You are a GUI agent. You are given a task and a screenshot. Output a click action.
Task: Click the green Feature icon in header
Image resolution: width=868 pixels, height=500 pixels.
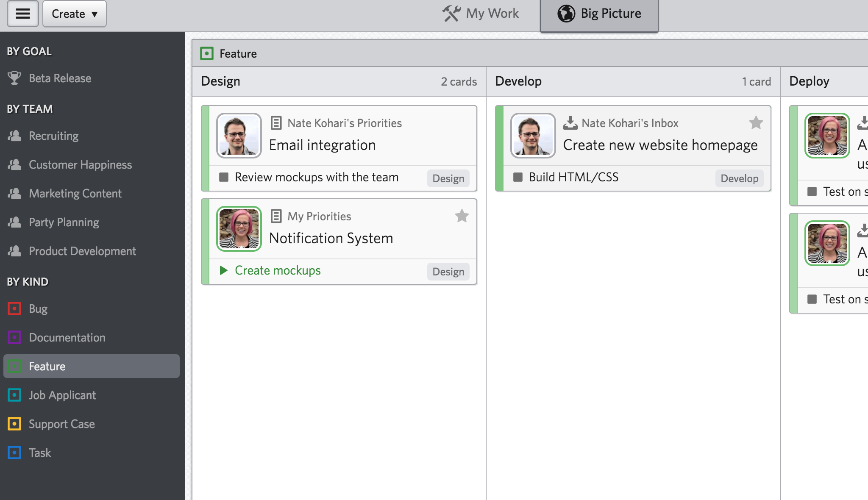pos(207,53)
